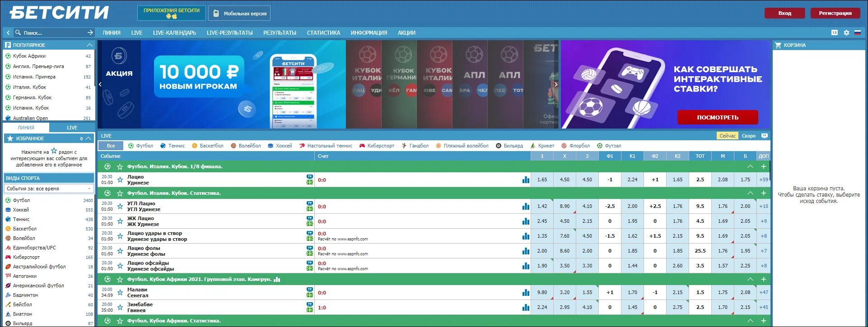Select odds 9.80 for Малави win
Screen dimensions: 868x327
coord(542,292)
